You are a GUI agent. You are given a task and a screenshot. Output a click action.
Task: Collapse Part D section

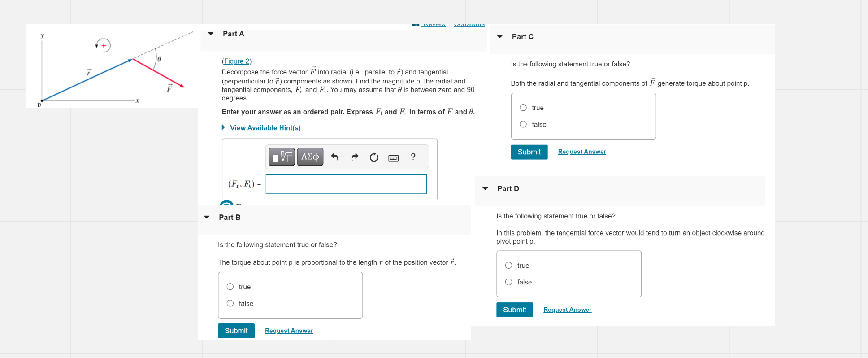[x=485, y=189]
